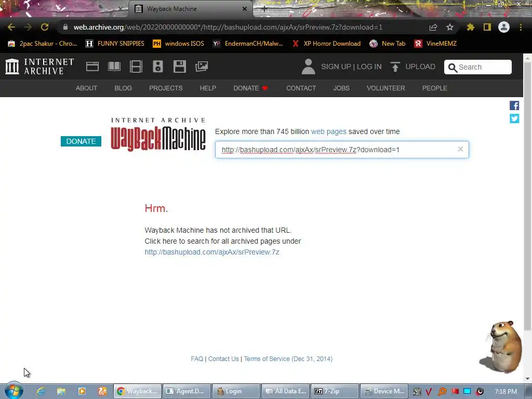
Task: Switch to Device M... taskbar window
Action: [x=384, y=391]
